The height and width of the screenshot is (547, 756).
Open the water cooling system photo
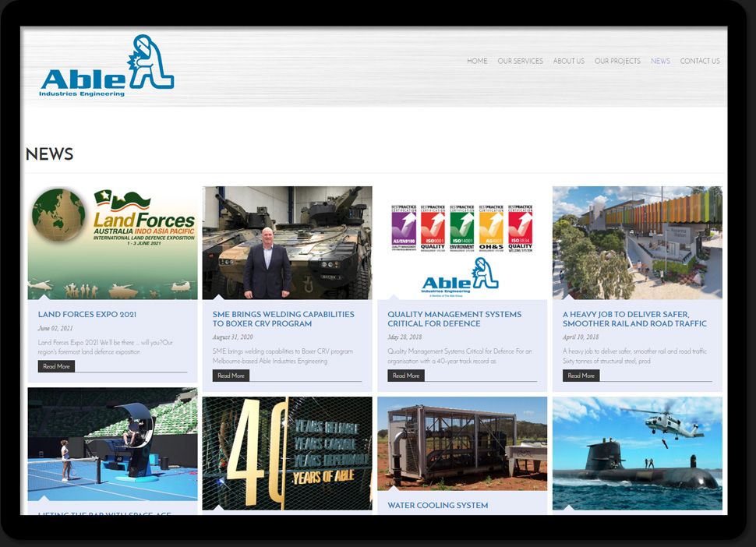(462, 443)
